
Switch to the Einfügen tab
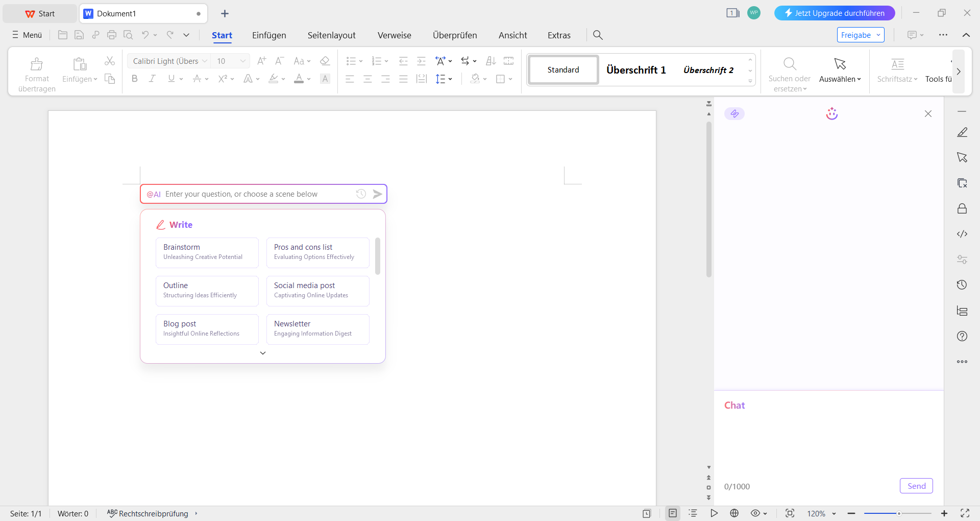(x=269, y=35)
